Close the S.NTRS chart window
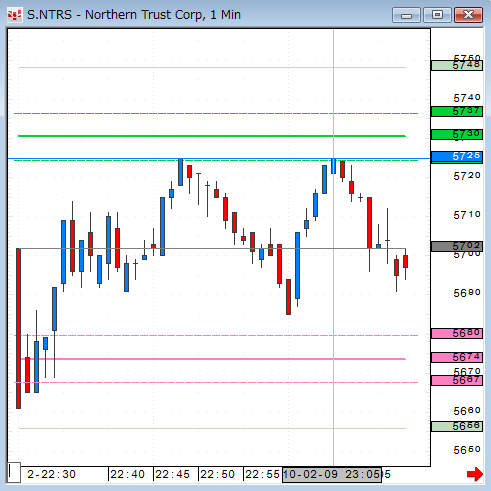The width and height of the screenshot is (491, 491). click(468, 15)
